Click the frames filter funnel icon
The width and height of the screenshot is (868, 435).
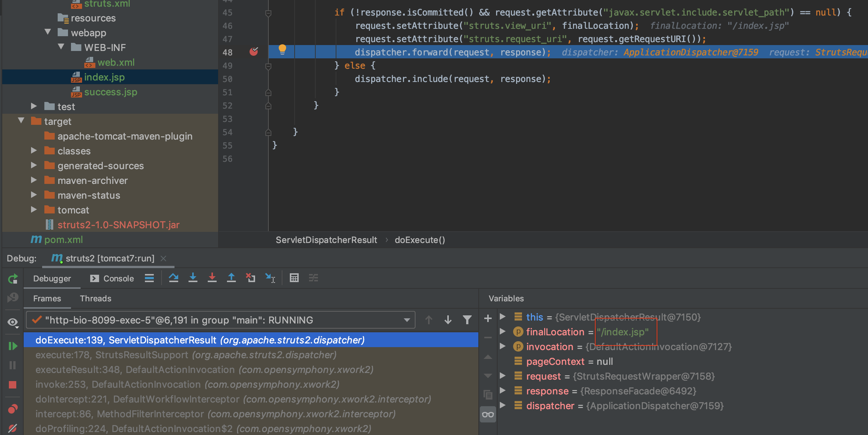pyautogui.click(x=467, y=320)
